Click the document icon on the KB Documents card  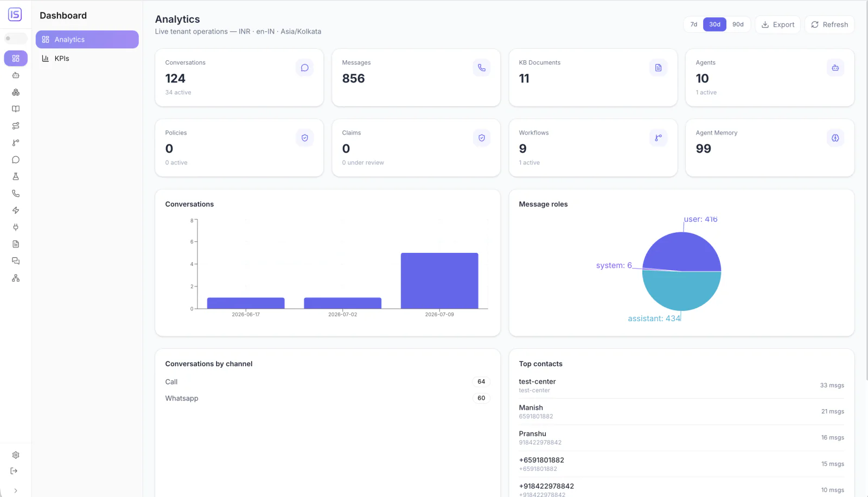[x=658, y=68]
